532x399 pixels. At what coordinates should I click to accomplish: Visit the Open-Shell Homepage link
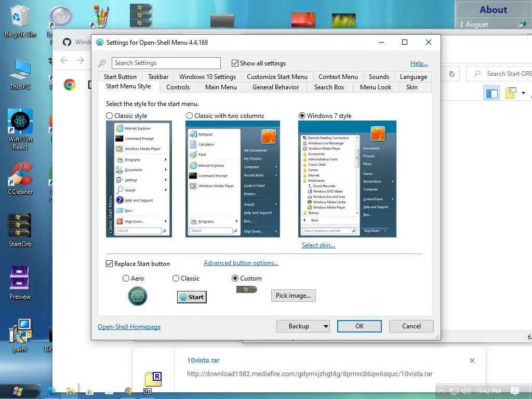click(x=129, y=326)
